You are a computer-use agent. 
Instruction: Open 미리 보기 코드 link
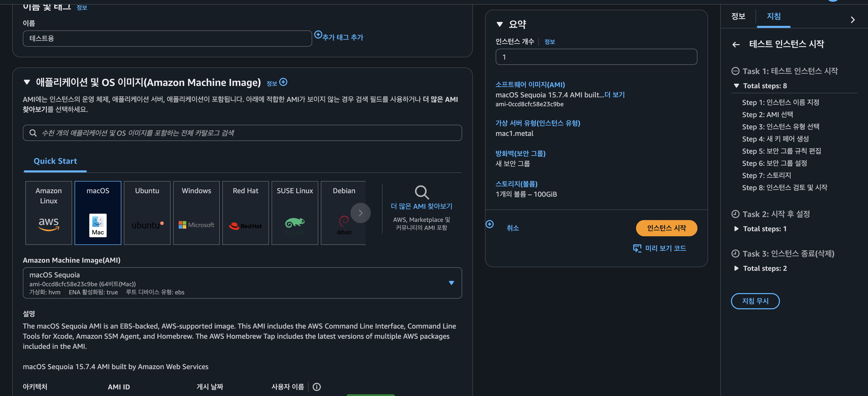[665, 248]
